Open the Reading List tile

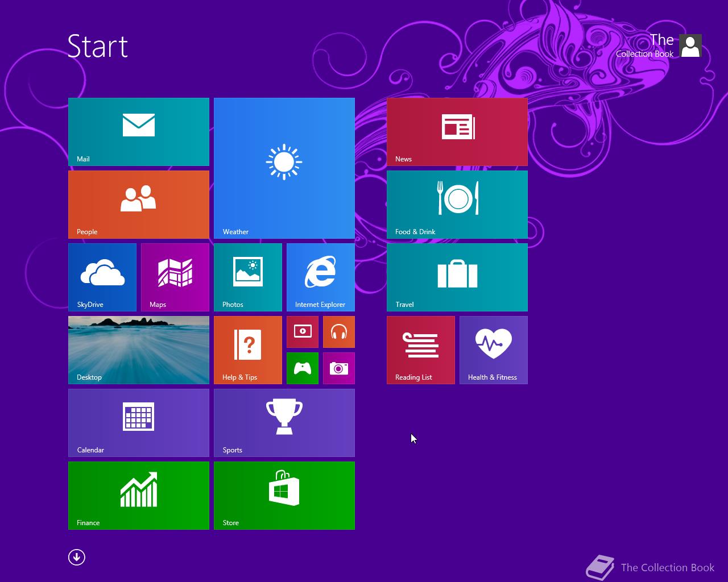[x=421, y=350]
